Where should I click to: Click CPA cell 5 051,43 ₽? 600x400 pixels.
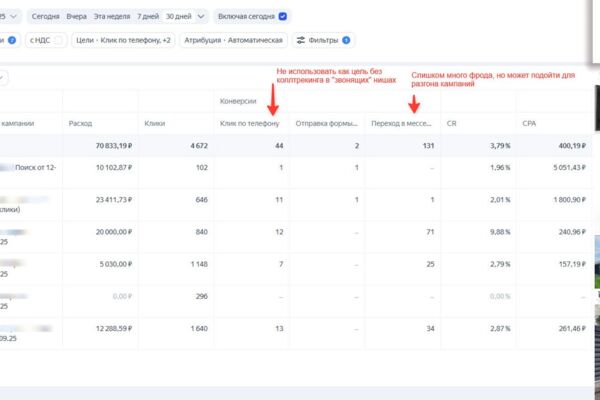(x=569, y=167)
